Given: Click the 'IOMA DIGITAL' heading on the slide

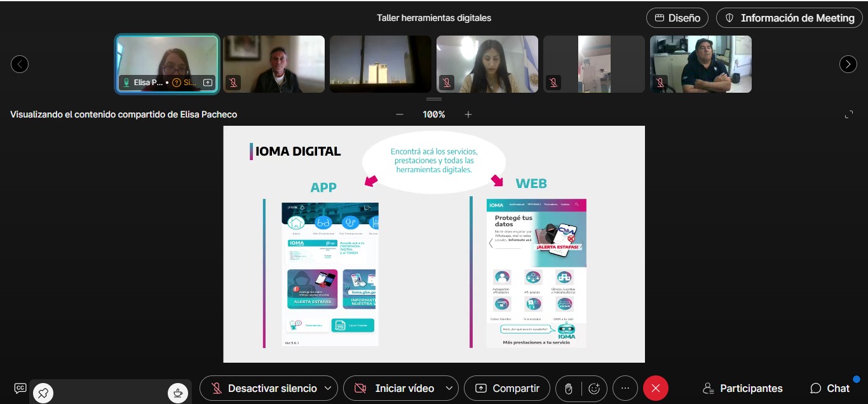Looking at the screenshot, I should click(298, 151).
